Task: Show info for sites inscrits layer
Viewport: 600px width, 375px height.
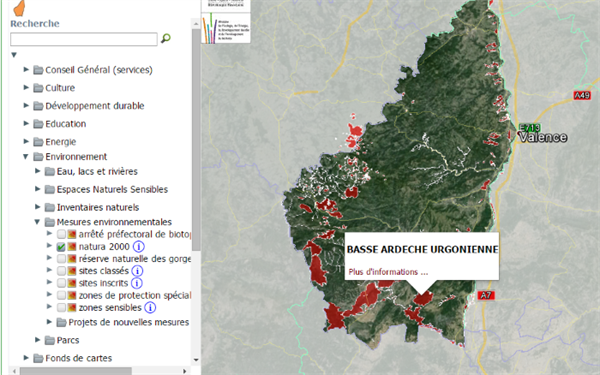Action: 137,283
